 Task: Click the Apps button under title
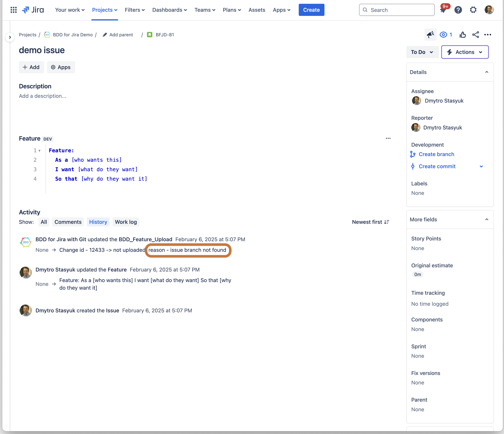click(61, 67)
